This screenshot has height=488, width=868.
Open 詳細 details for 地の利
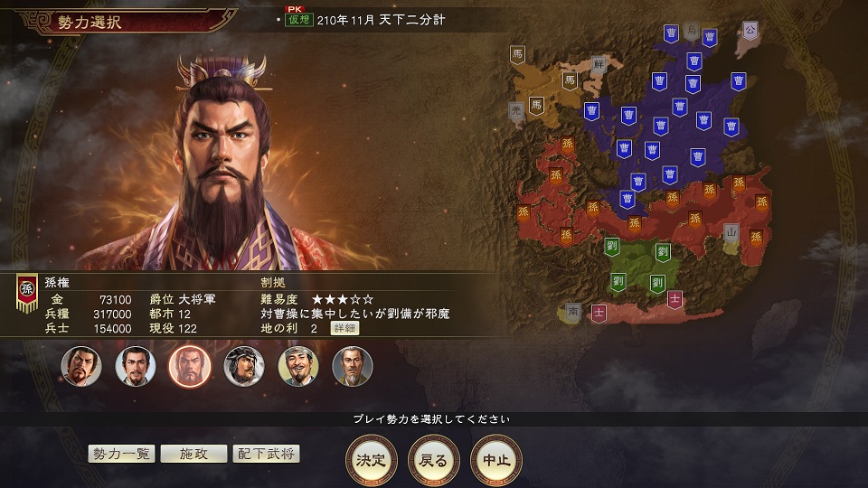pos(344,328)
